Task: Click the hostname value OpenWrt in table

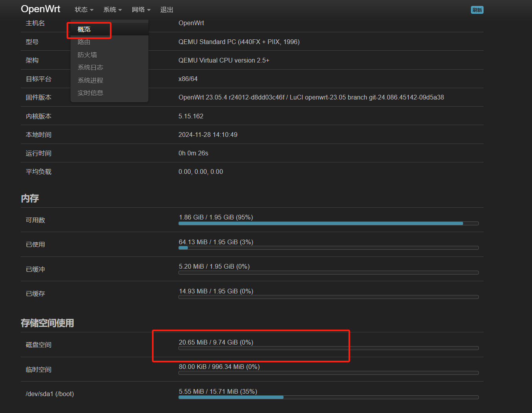Action: click(191, 23)
